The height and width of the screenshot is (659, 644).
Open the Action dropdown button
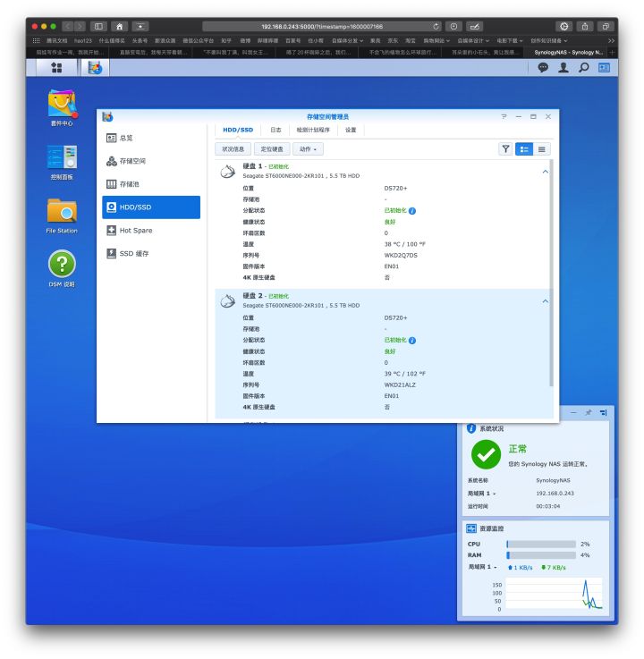(x=308, y=149)
